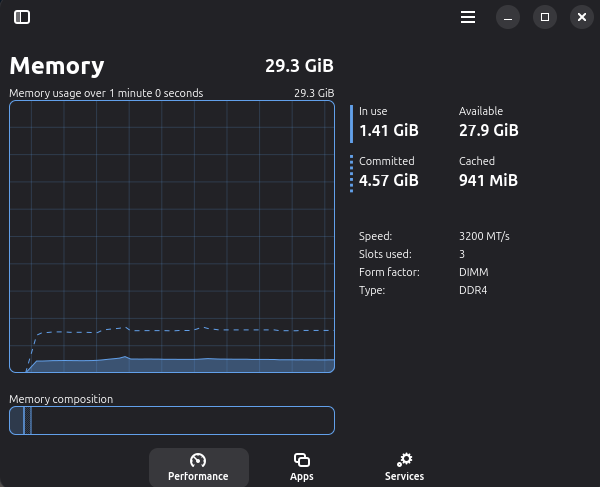Click the memory usage graph
Image resolution: width=600 pixels, height=487 pixels.
pos(171,236)
